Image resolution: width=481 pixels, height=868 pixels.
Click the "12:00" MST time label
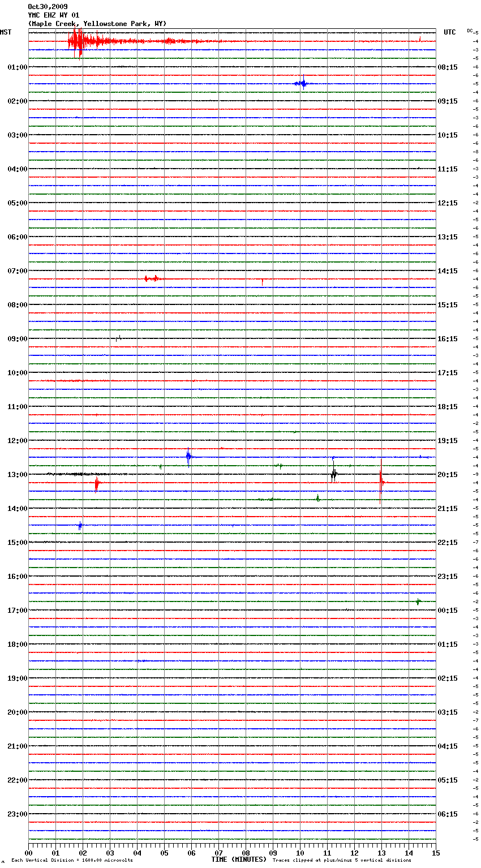point(18,441)
